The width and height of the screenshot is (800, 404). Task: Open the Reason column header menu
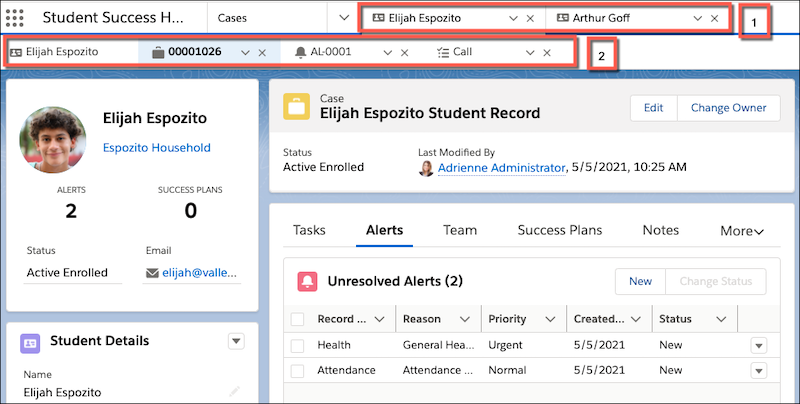pos(464,319)
